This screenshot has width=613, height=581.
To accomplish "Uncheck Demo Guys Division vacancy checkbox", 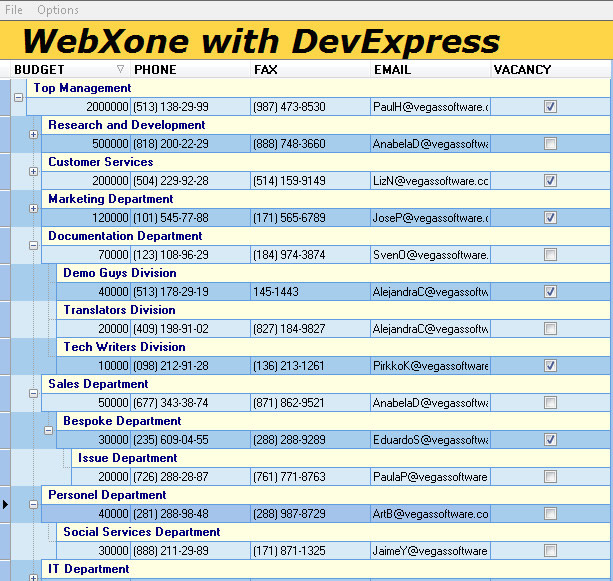I will click(x=550, y=291).
